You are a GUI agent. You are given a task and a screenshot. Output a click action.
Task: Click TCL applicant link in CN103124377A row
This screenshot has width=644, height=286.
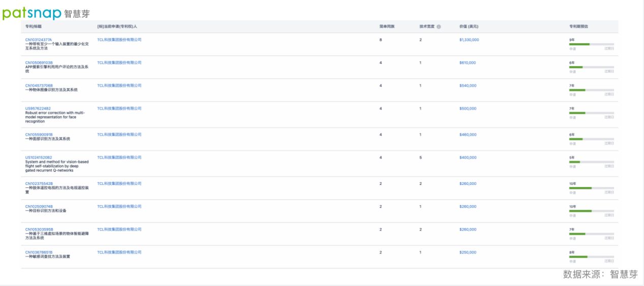coord(119,40)
